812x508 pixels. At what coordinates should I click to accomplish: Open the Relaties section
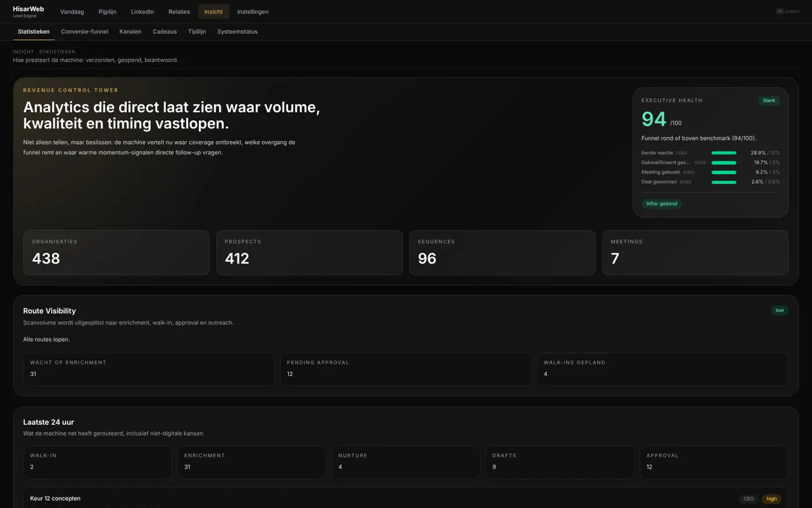click(x=179, y=12)
